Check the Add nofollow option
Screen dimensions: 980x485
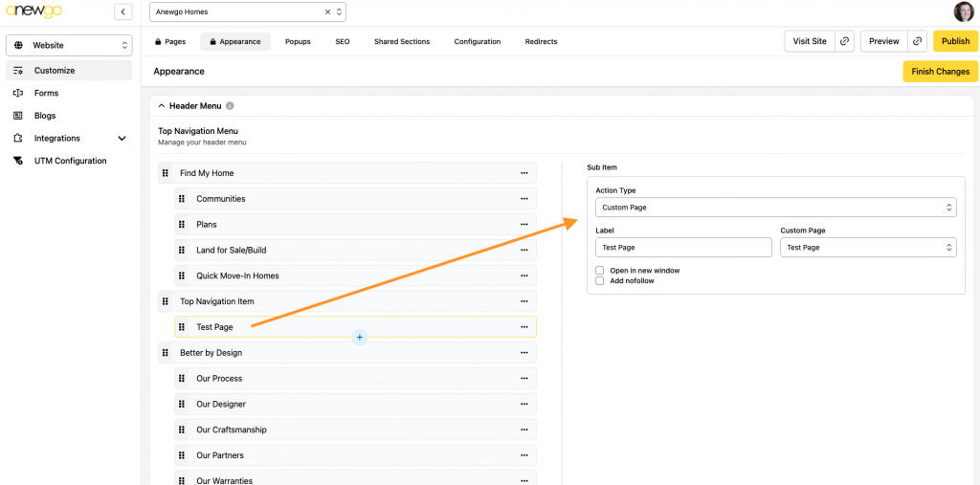pyautogui.click(x=600, y=281)
